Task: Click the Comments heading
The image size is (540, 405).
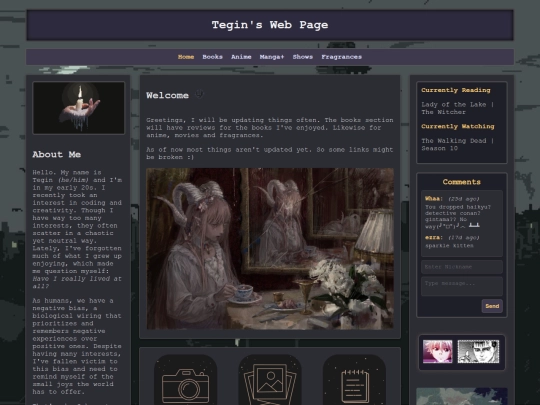Action: click(x=462, y=182)
